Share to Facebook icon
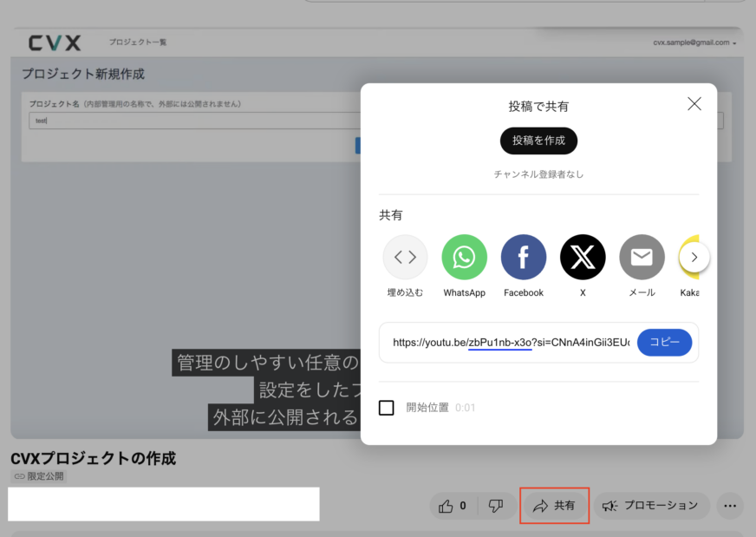This screenshot has height=537, width=756. click(524, 258)
